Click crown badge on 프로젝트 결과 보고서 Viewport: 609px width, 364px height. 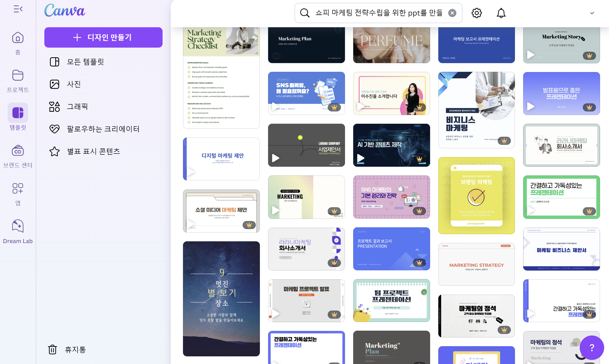click(419, 262)
